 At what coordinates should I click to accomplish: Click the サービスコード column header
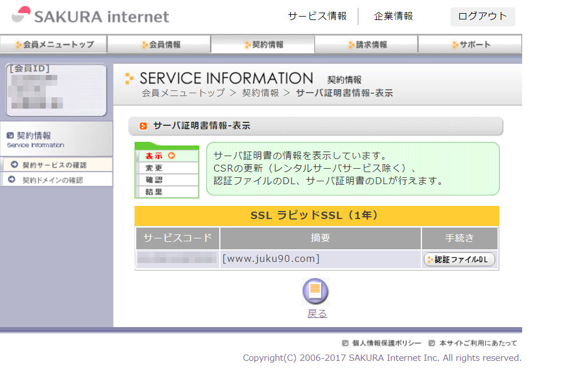177,238
